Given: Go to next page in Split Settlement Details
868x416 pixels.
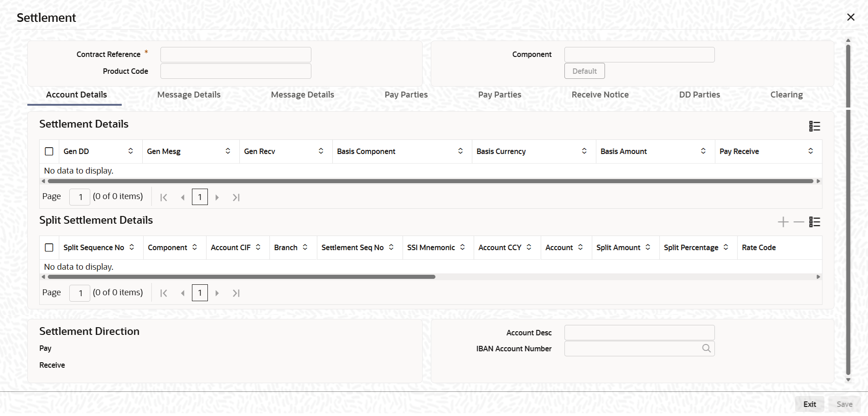Looking at the screenshot, I should click(x=217, y=293).
